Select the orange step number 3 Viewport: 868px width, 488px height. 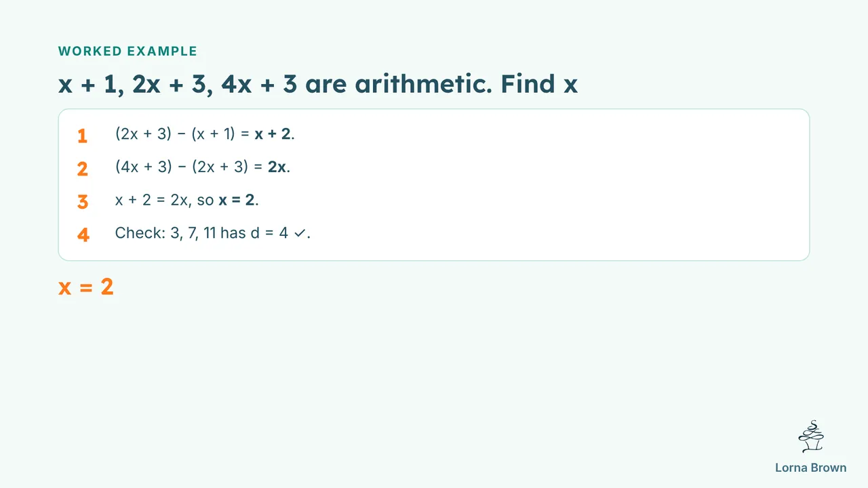tap(83, 202)
